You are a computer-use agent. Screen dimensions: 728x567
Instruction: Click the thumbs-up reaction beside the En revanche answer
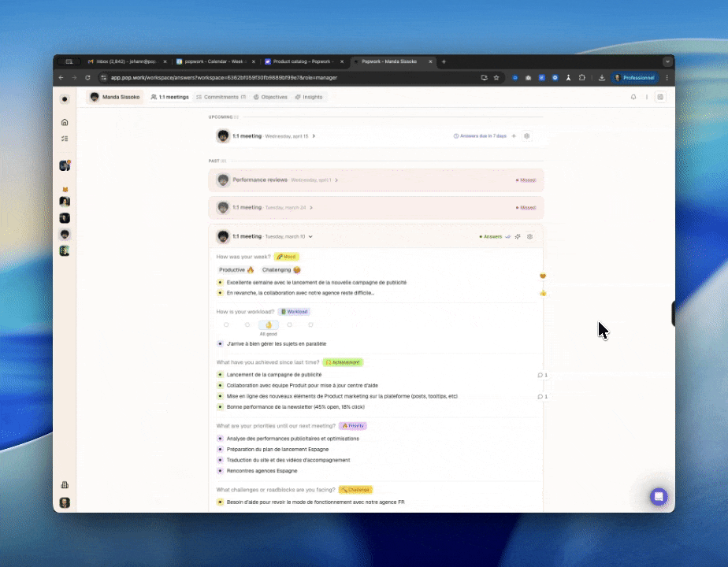pyautogui.click(x=543, y=293)
